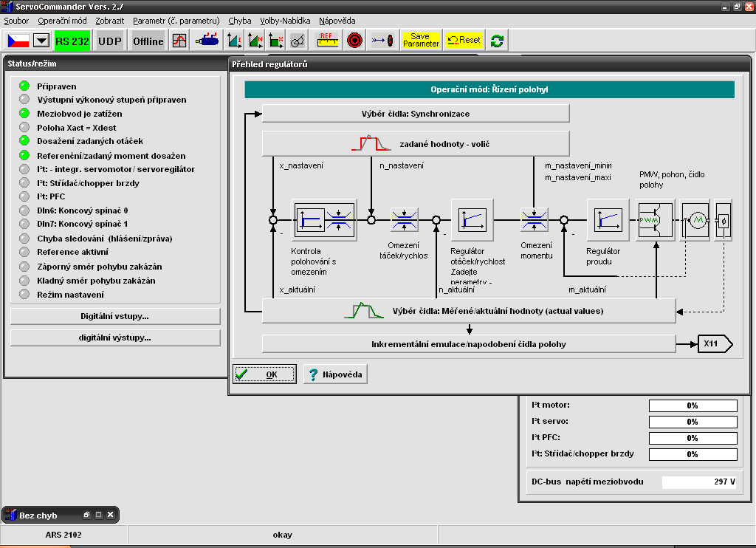Viewport: 756px width, 548px height.
Task: Click the zadané hodnoty - volič button
Action: tap(416, 144)
